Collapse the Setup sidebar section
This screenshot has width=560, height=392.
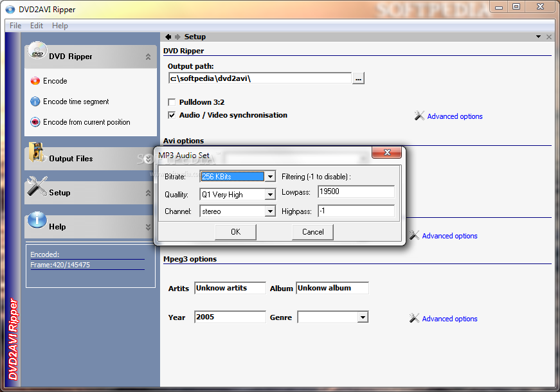coord(148,193)
